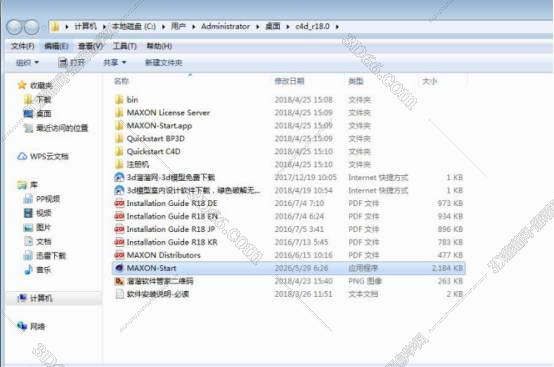Select the 3d溜溜网 Internet shortcut icon

(x=119, y=177)
